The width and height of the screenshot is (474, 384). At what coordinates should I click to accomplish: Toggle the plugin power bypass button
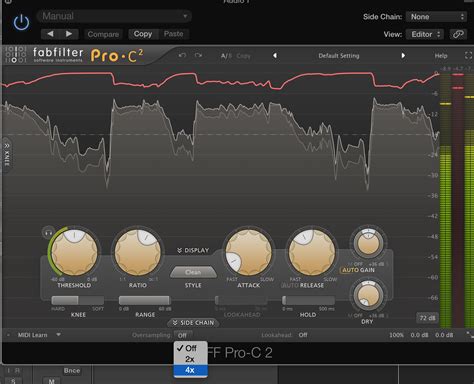(x=21, y=23)
